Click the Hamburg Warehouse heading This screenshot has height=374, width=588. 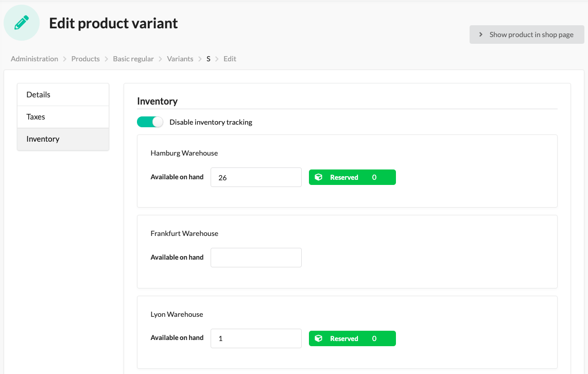click(x=184, y=153)
